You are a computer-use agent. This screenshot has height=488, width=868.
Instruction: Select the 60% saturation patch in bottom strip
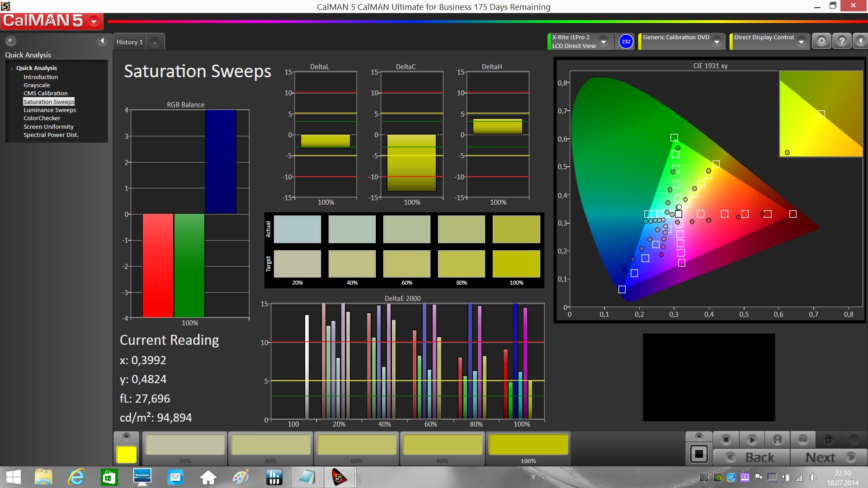pyautogui.click(x=356, y=446)
